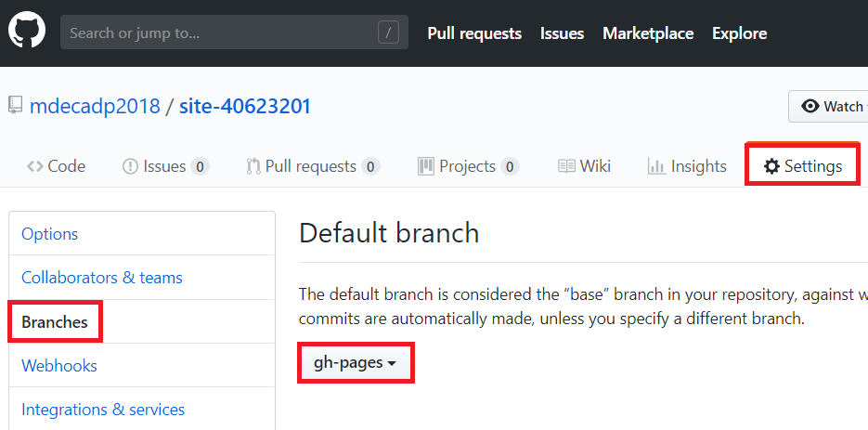The height and width of the screenshot is (430, 868).
Task: Open Collaborators & teams settings
Action: click(142, 277)
